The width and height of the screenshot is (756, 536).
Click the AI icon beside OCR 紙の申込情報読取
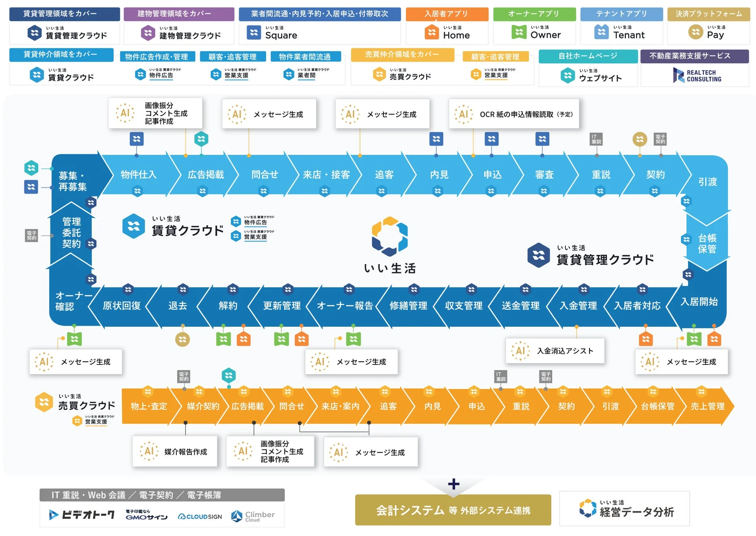464,114
